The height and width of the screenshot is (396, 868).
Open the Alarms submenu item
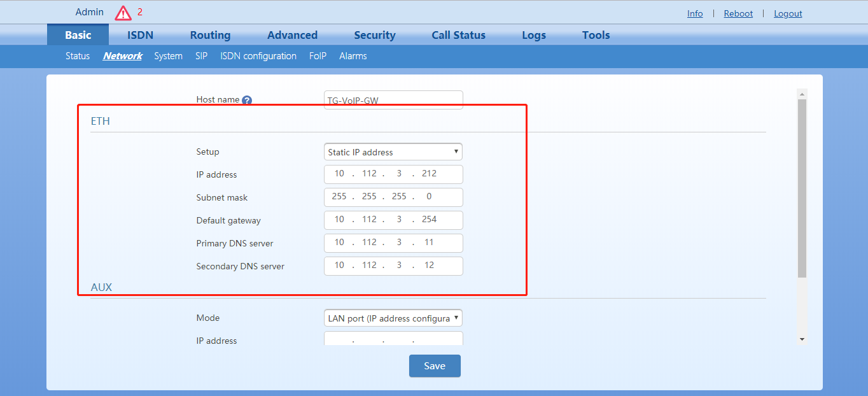point(353,56)
